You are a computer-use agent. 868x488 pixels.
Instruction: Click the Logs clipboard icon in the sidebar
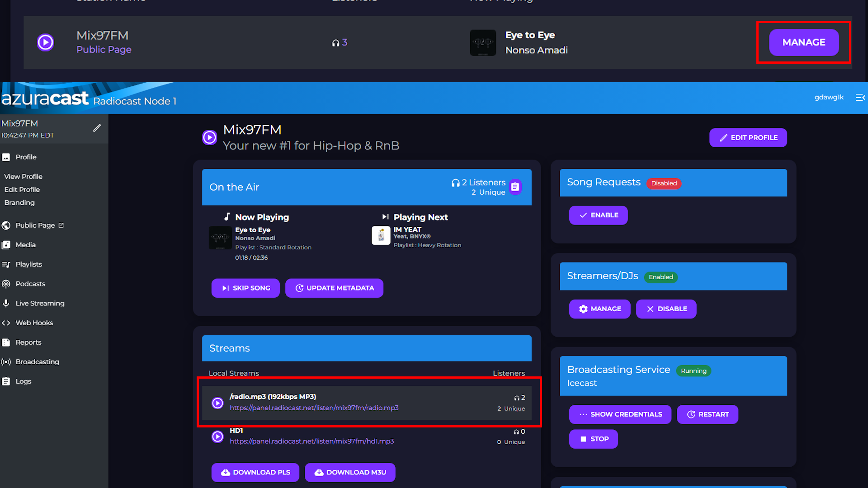pyautogui.click(x=6, y=381)
